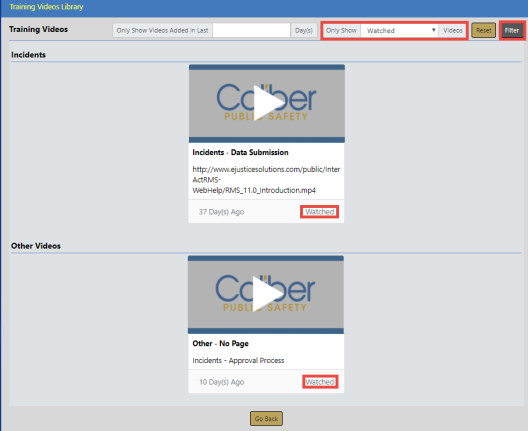
Task: Click the Watched badge on No Page video
Action: coord(320,382)
